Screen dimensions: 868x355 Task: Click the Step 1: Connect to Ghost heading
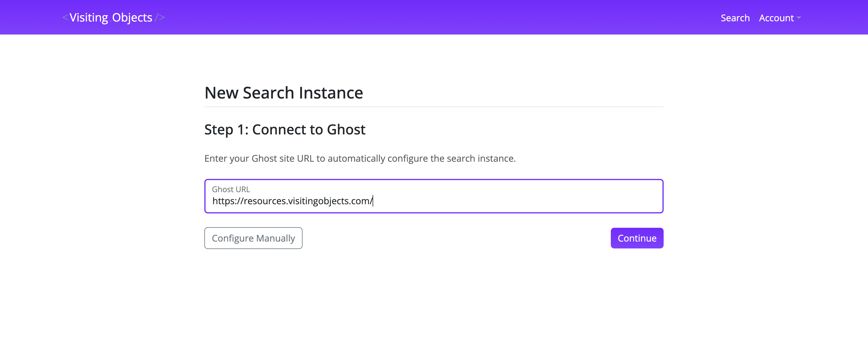(285, 129)
